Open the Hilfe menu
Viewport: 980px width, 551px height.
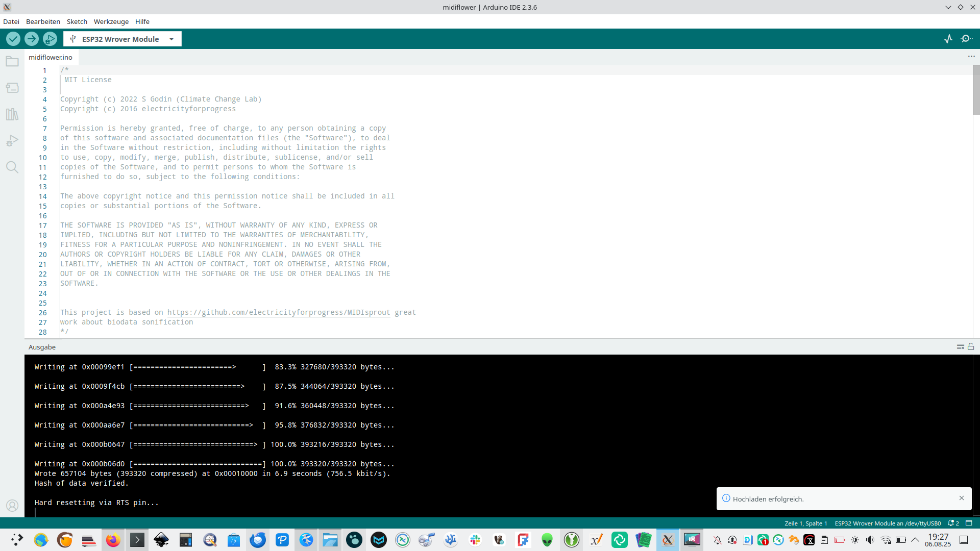[142, 21]
